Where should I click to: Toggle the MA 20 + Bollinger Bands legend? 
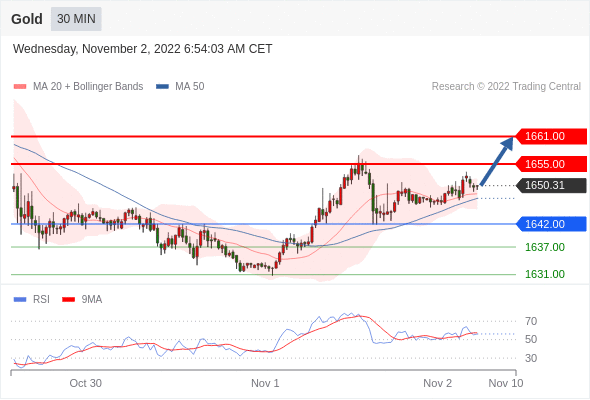[78, 87]
